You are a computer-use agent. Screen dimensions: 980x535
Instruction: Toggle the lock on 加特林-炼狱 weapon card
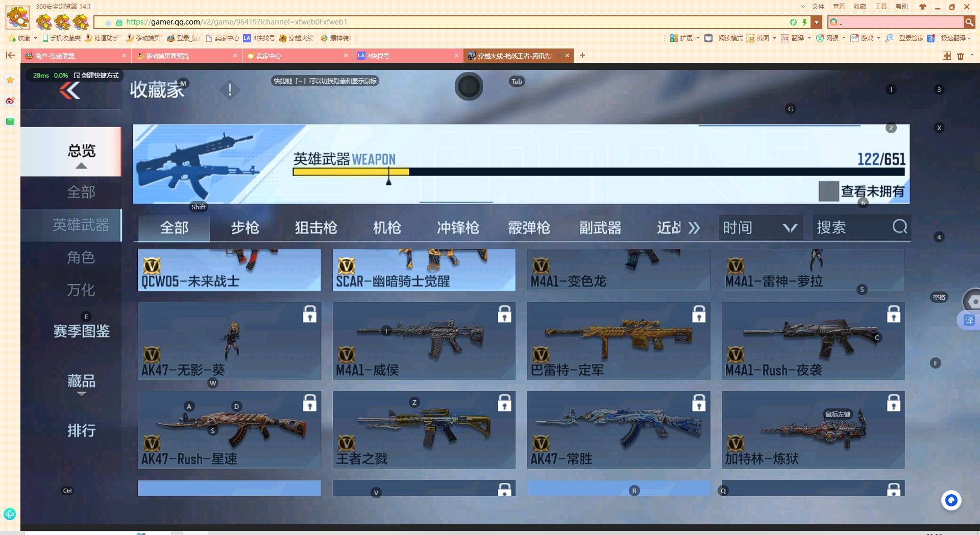click(893, 403)
